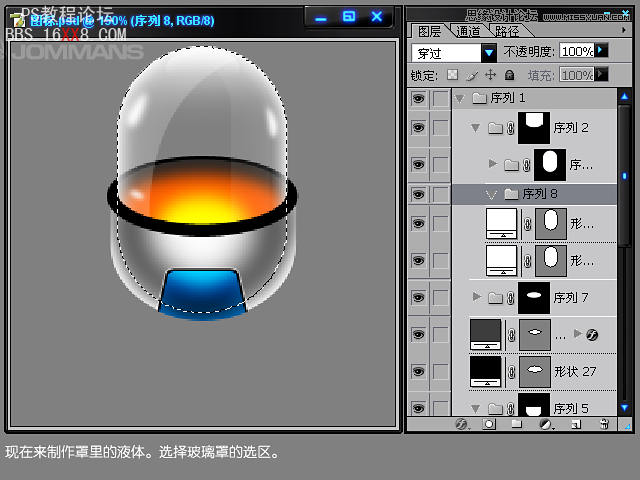Viewport: 640px width, 480px height.
Task: Toggle visibility of the 序列 7 group
Action: tap(418, 297)
